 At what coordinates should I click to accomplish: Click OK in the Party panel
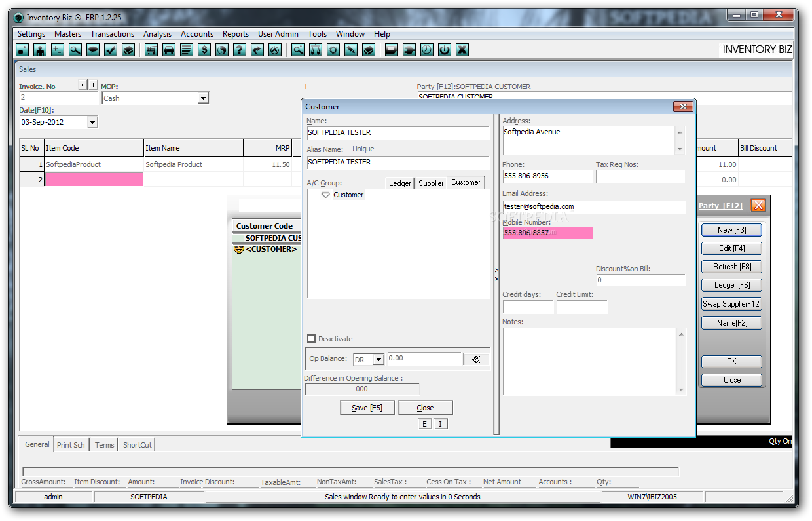tap(732, 362)
